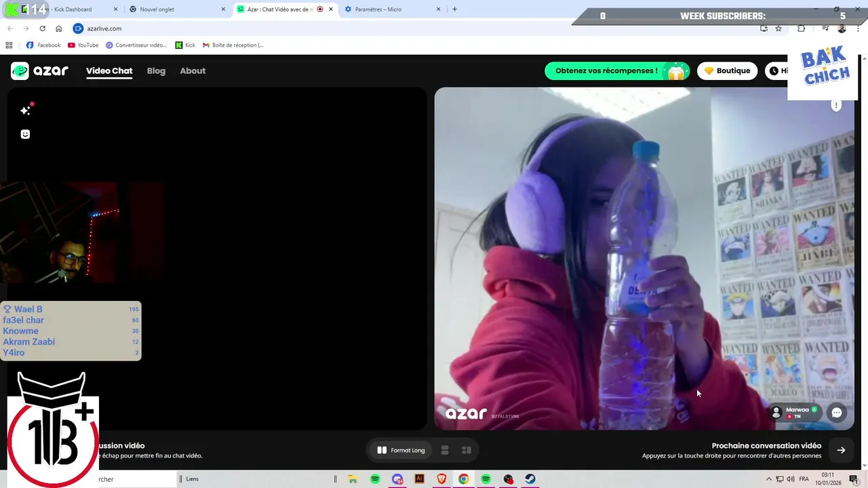Open the Video Chat nav item
The height and width of the screenshot is (488, 868).
(109, 70)
